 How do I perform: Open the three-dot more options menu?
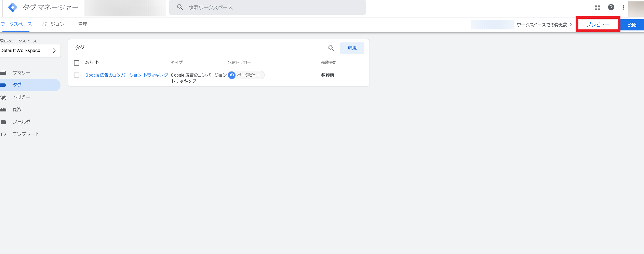tap(623, 7)
